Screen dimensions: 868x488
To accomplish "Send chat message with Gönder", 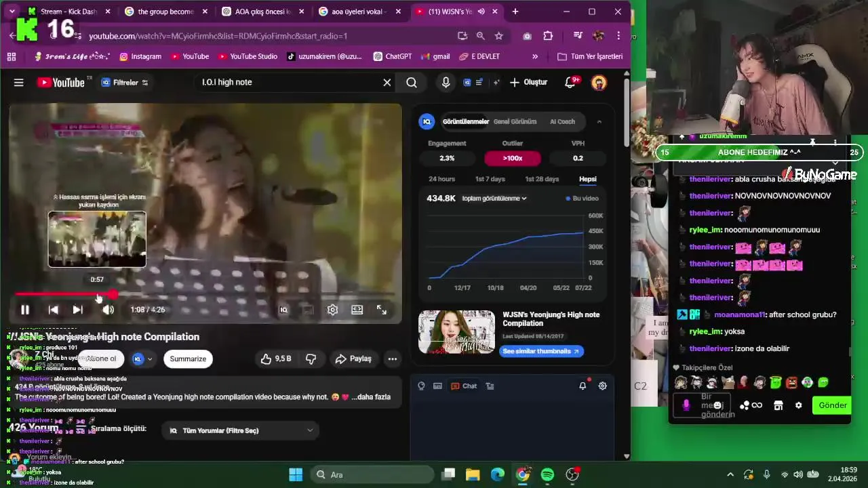I will [x=832, y=405].
